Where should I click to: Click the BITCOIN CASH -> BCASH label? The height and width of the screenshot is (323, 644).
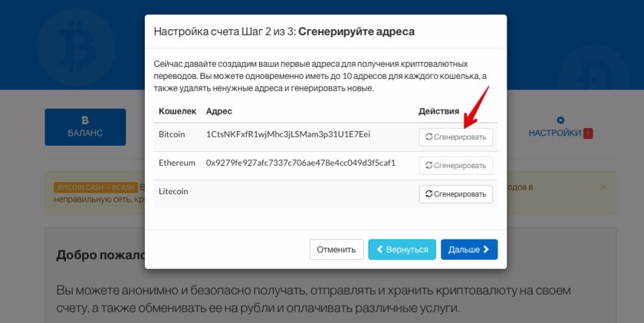click(96, 187)
